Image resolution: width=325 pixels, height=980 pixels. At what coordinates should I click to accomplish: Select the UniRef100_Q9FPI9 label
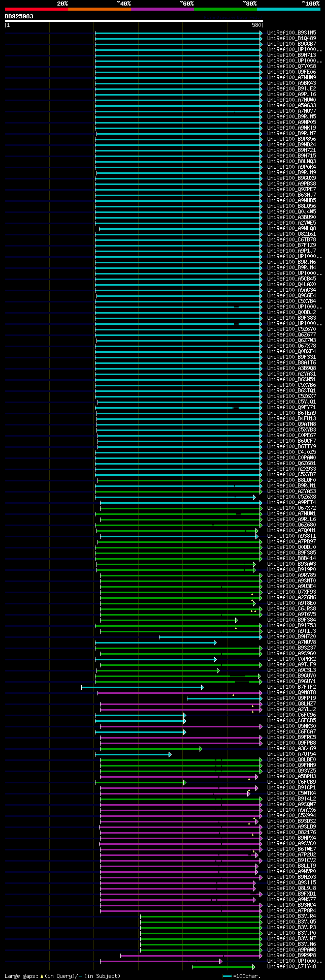click(291, 698)
